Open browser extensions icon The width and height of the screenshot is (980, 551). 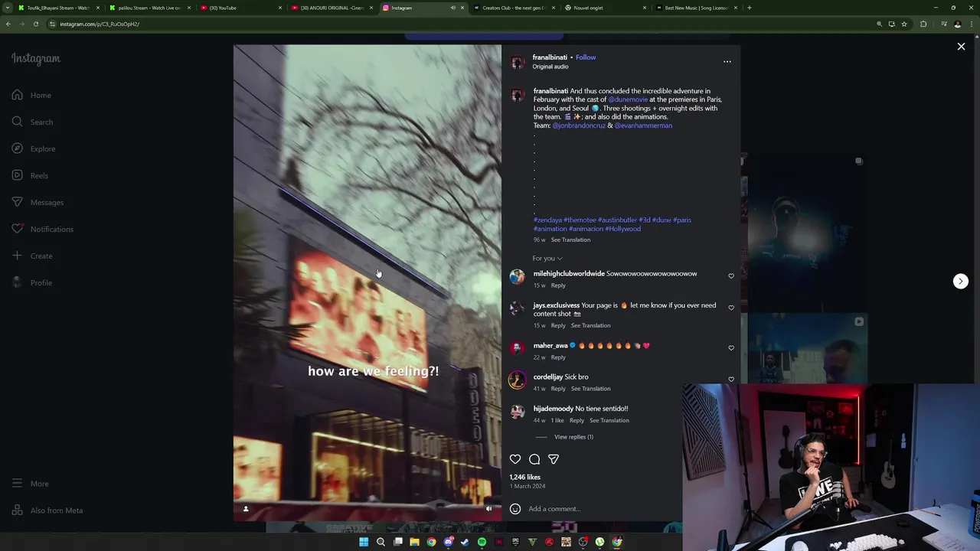pyautogui.click(x=923, y=24)
